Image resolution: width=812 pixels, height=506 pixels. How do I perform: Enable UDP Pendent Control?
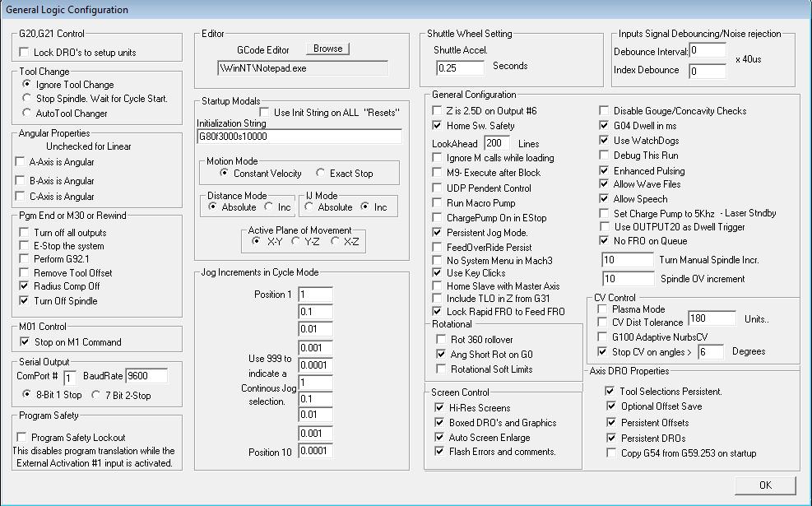click(437, 188)
